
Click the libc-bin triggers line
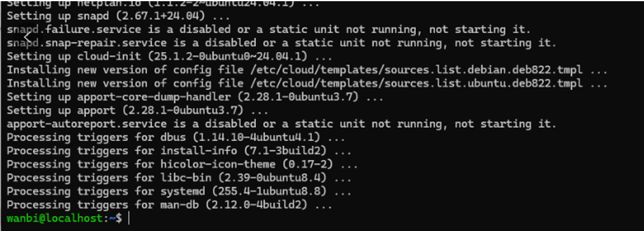(179, 177)
